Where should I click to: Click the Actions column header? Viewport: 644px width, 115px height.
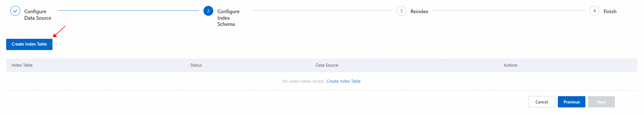(x=510, y=65)
